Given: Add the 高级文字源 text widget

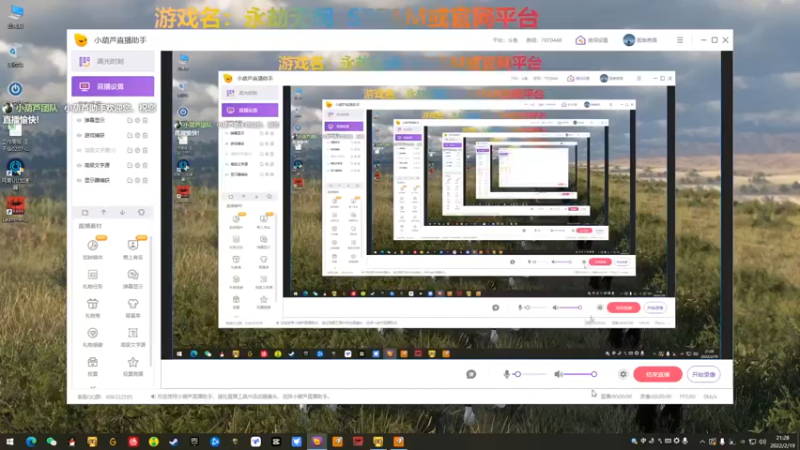Looking at the screenshot, I should [133, 337].
